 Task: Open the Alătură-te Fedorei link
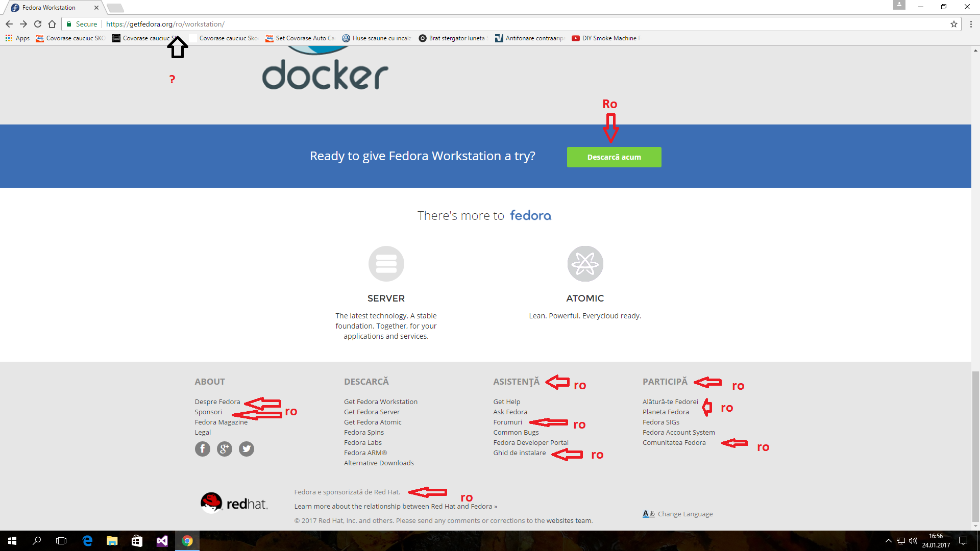(670, 402)
